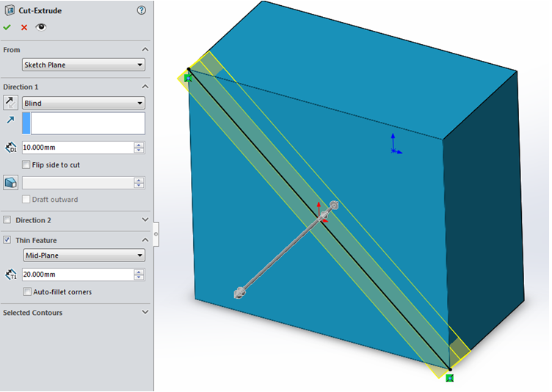Open the Sketch Plane start condition dropdown
The height and width of the screenshot is (392, 552).
point(84,65)
